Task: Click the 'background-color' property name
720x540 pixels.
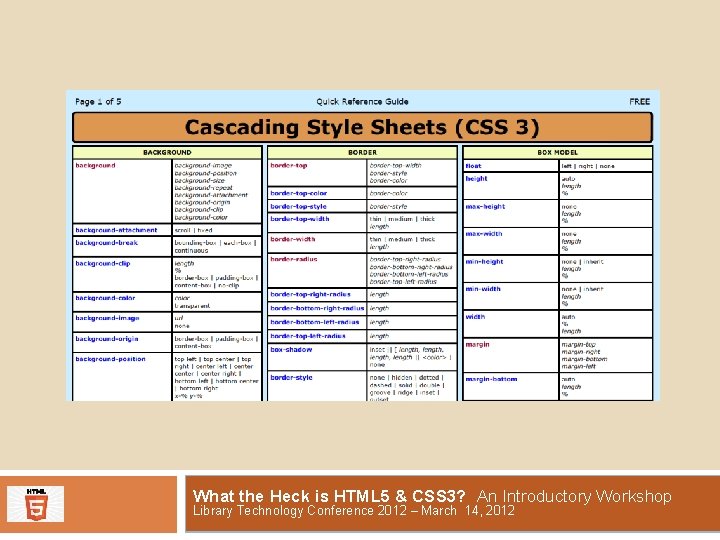Action: click(105, 298)
